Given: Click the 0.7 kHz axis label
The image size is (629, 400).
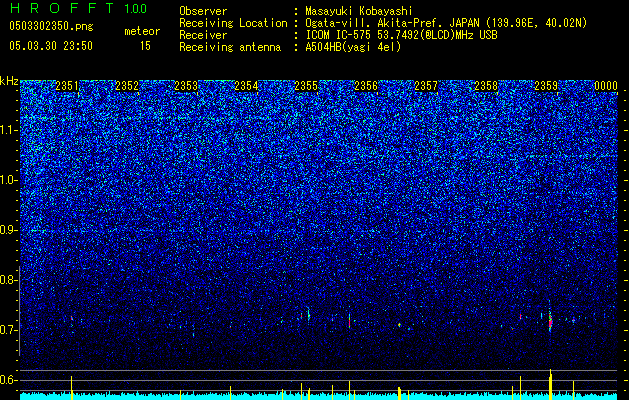Looking at the screenshot, I should (8, 330).
